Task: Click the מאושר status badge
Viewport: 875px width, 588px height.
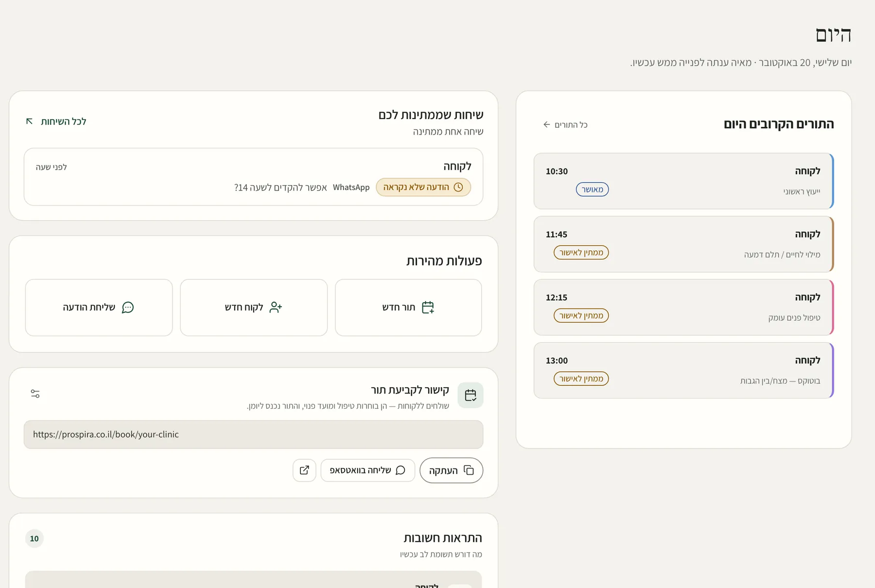Action: (592, 190)
